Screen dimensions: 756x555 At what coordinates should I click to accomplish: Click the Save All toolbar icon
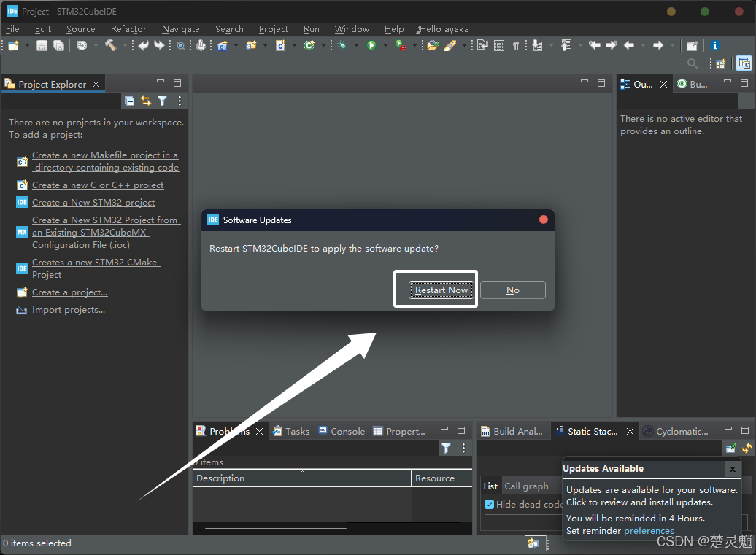pos(58,45)
